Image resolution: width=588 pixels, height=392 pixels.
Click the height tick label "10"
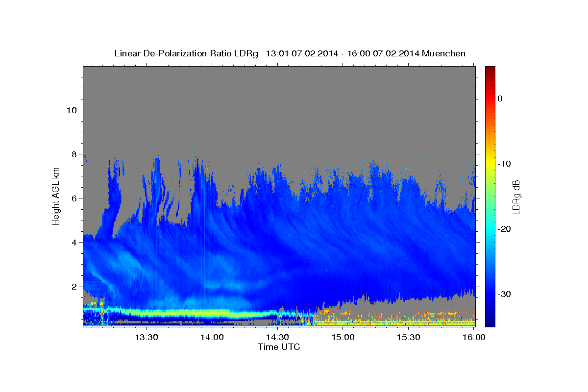(x=71, y=110)
